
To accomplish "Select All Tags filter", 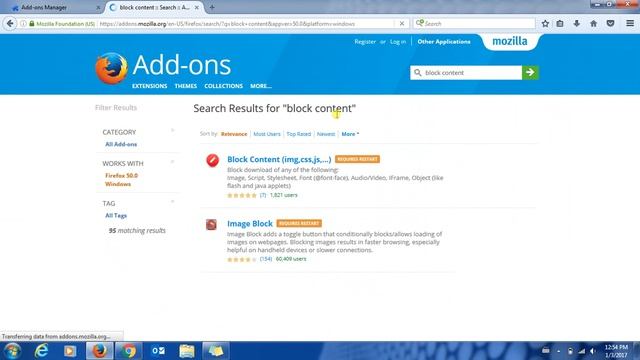I will [x=116, y=216].
